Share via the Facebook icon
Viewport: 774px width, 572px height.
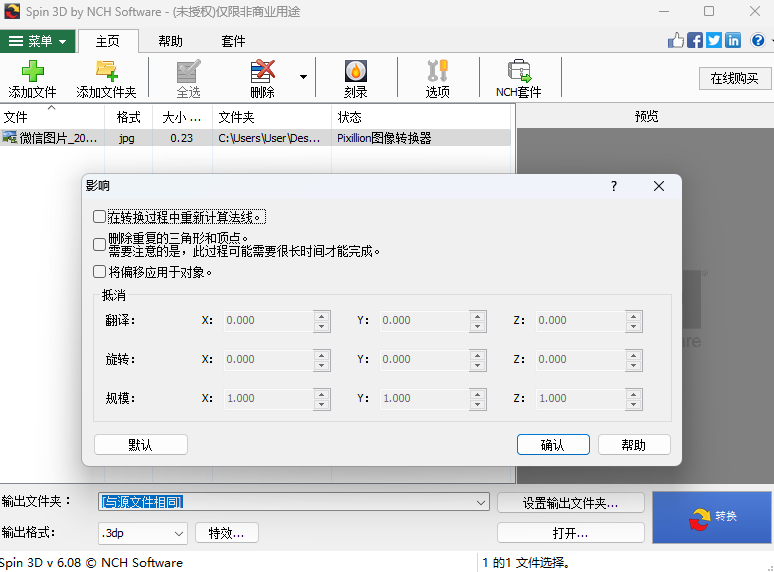(x=695, y=40)
